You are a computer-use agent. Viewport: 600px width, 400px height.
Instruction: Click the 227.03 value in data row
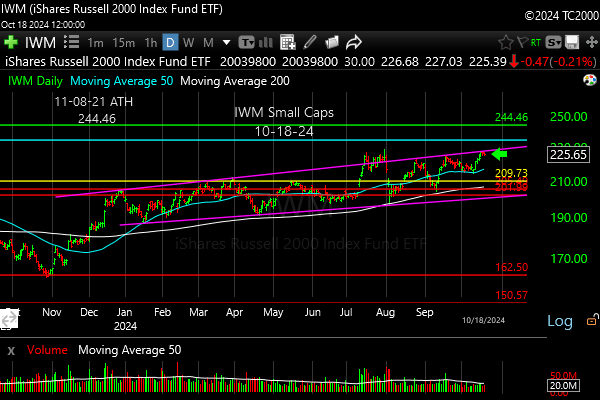(443, 62)
